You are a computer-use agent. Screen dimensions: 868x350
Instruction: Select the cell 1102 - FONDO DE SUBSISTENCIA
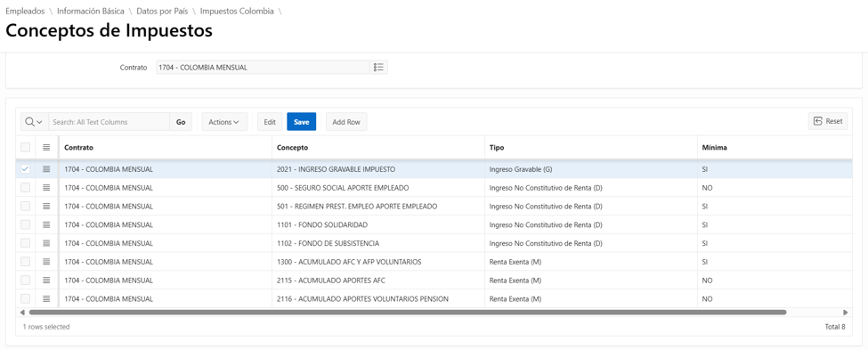(x=378, y=243)
